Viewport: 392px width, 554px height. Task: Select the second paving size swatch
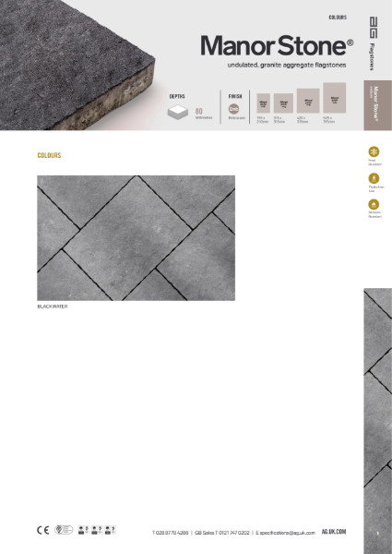283,103
